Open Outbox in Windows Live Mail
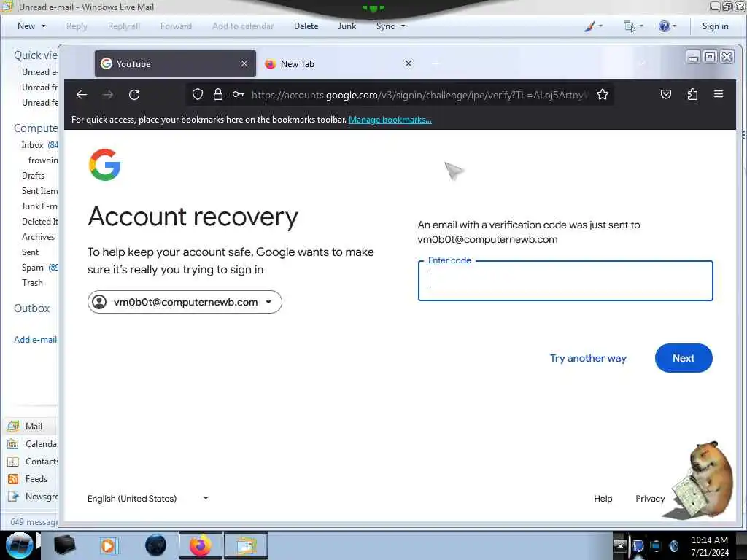Image resolution: width=747 pixels, height=560 pixels. click(31, 308)
